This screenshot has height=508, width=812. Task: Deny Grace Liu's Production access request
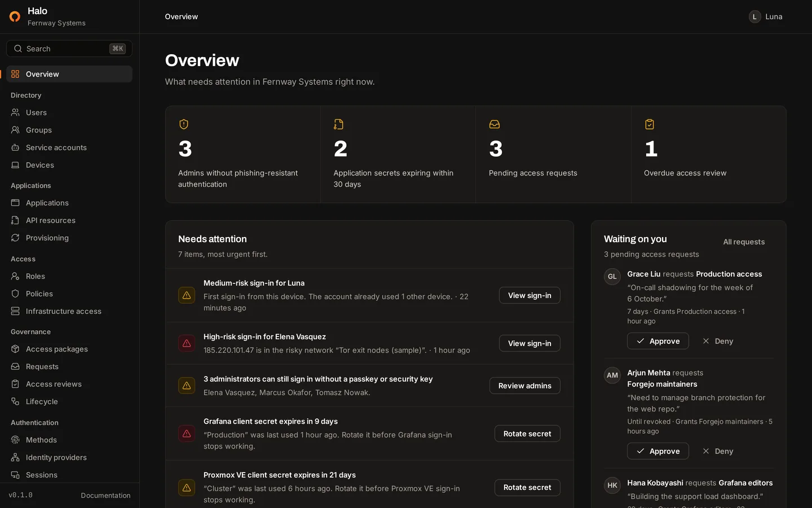pyautogui.click(x=718, y=341)
